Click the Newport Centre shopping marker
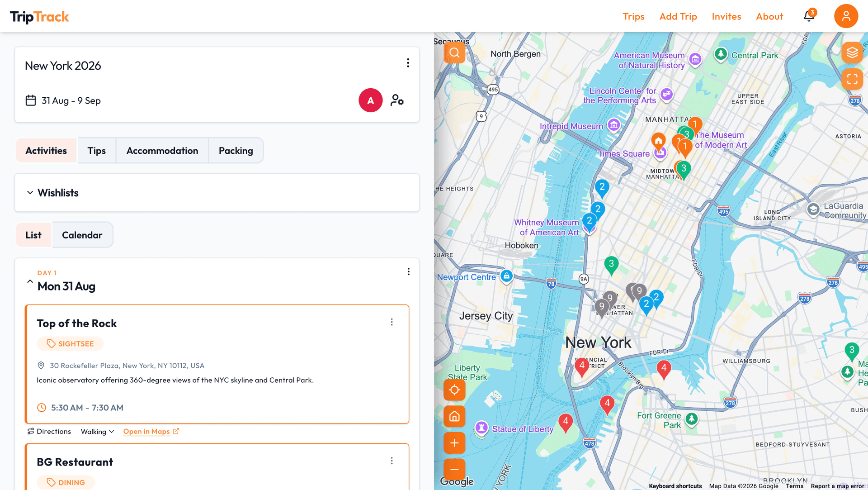Screen dimensions: 868x490 [x=506, y=276]
